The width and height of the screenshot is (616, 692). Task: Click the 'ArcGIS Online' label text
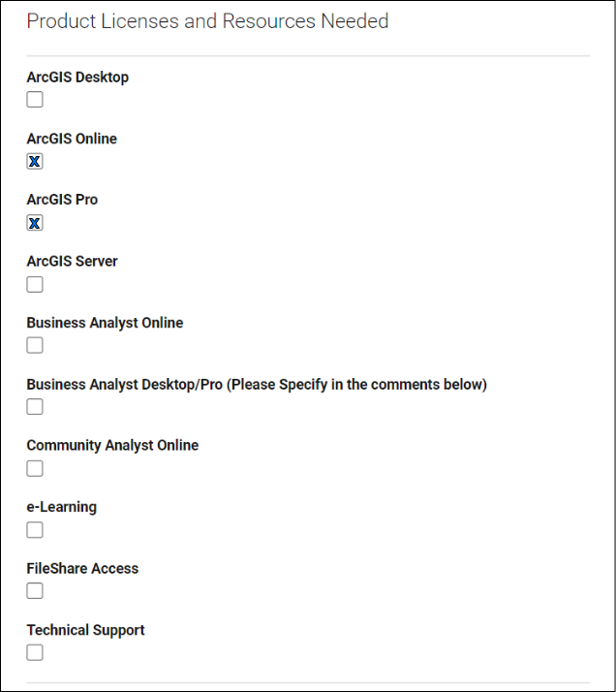[72, 139]
